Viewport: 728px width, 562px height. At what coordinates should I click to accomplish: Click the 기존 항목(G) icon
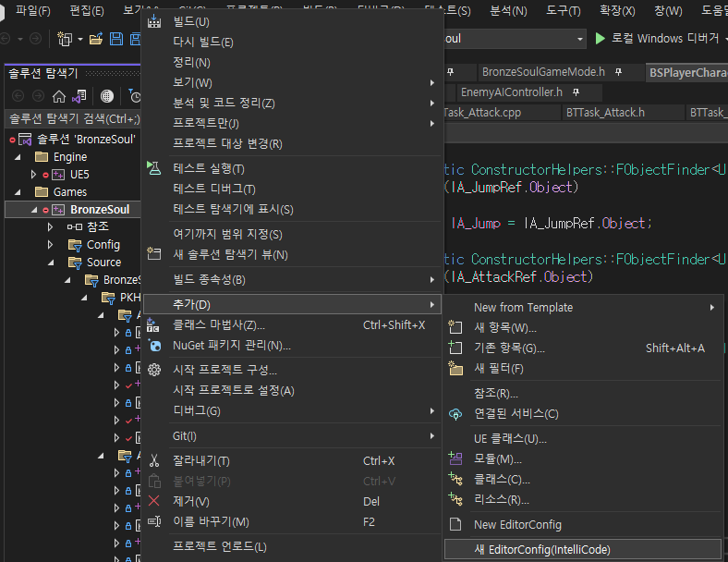click(x=455, y=348)
